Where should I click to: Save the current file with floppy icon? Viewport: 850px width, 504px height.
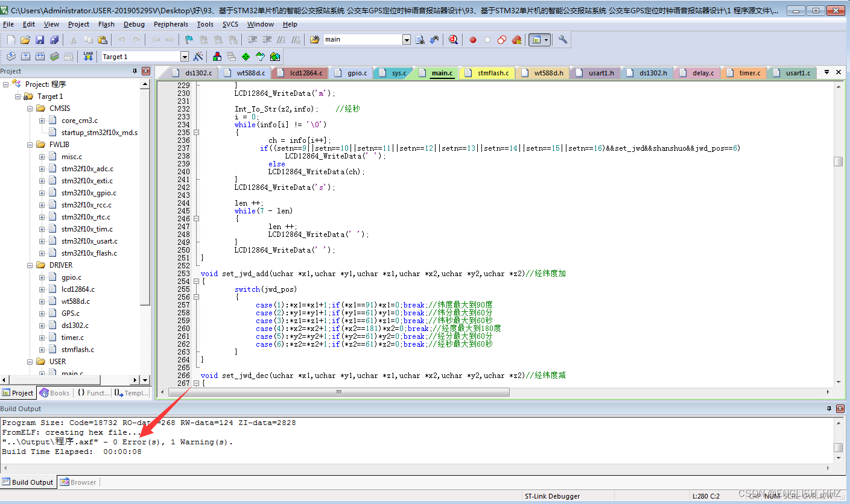click(x=40, y=40)
